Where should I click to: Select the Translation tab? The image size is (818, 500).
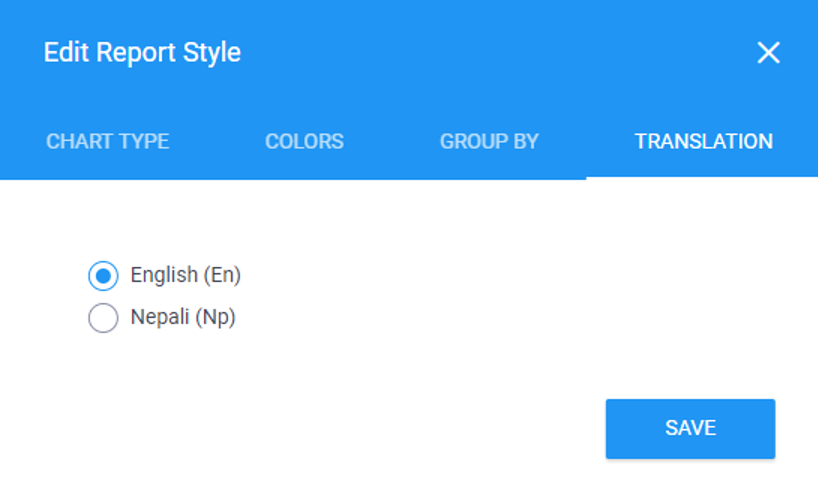[703, 141]
